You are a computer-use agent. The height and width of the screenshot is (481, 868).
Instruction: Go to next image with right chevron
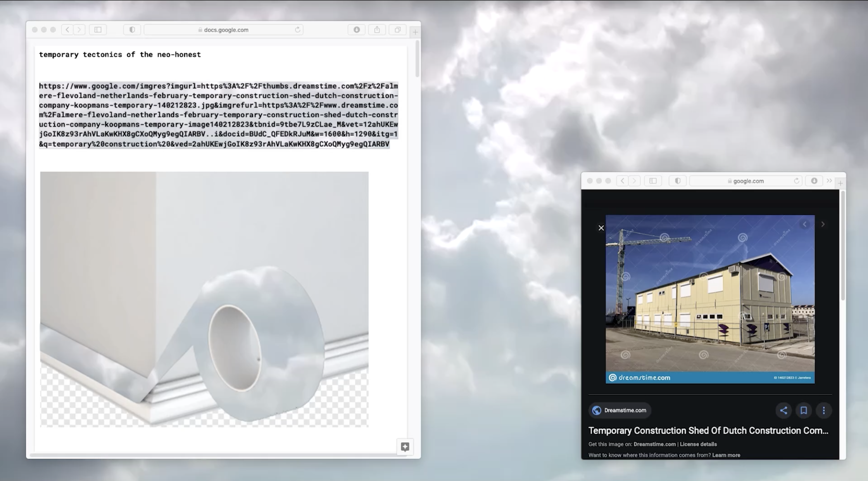tap(823, 224)
